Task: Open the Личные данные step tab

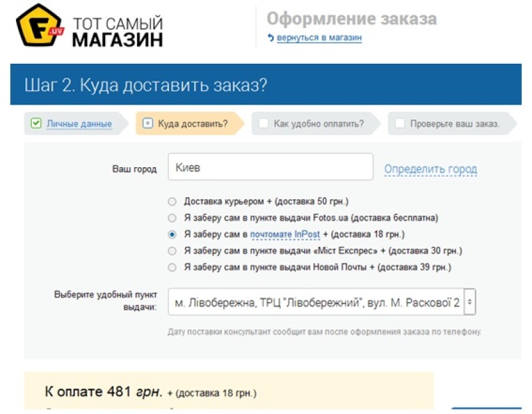Action: tap(78, 124)
